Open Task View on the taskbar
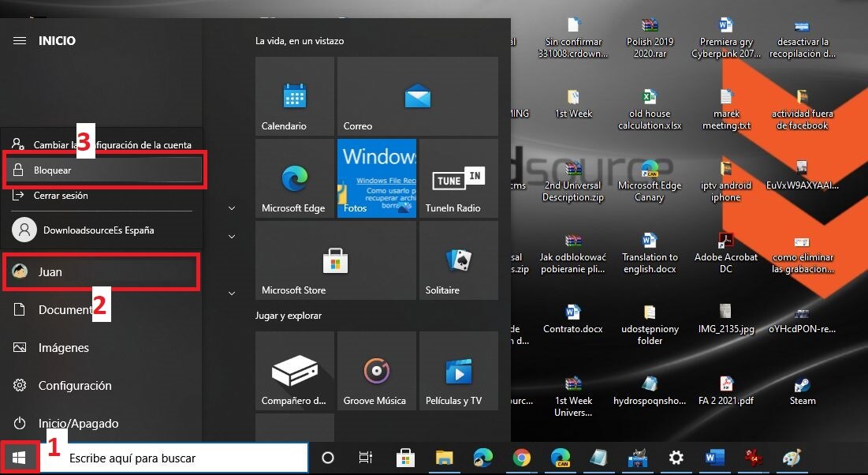868x475 pixels. coord(365,458)
